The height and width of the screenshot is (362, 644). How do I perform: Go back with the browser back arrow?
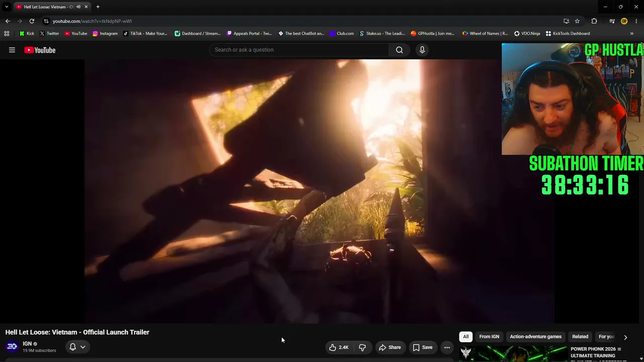[x=8, y=21]
